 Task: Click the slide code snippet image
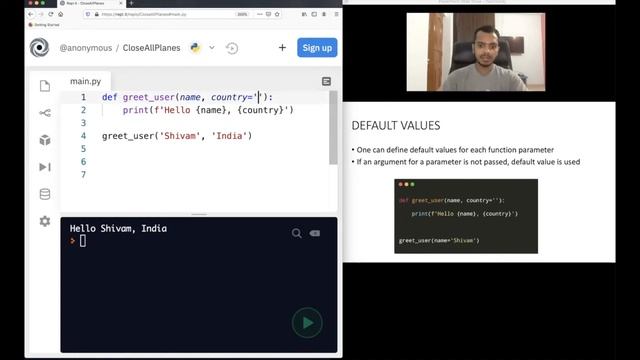coord(466,216)
